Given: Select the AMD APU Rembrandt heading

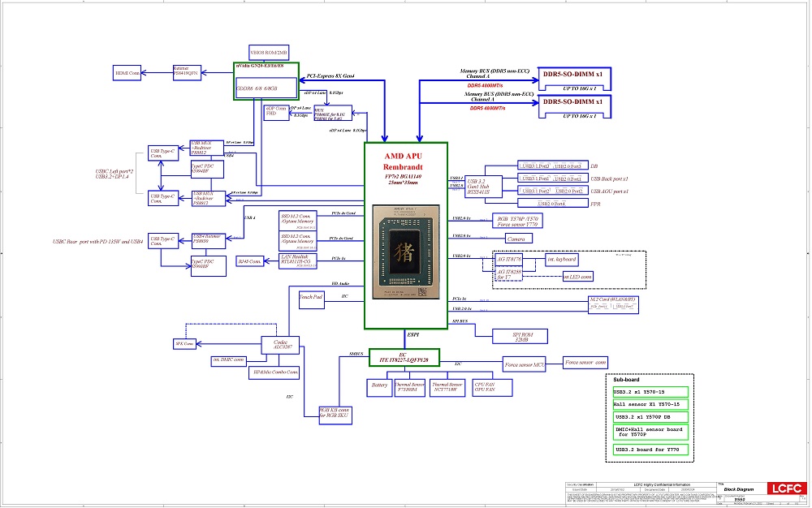Looking at the screenshot, I should pyautogui.click(x=403, y=161).
